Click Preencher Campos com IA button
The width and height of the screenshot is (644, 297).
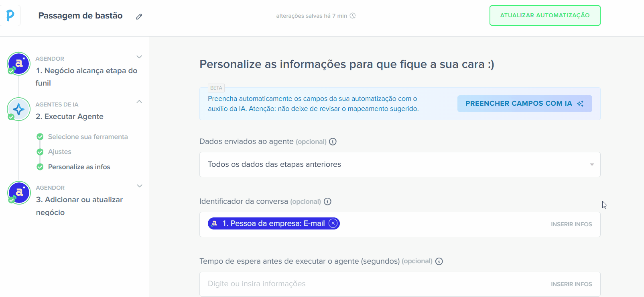(524, 103)
